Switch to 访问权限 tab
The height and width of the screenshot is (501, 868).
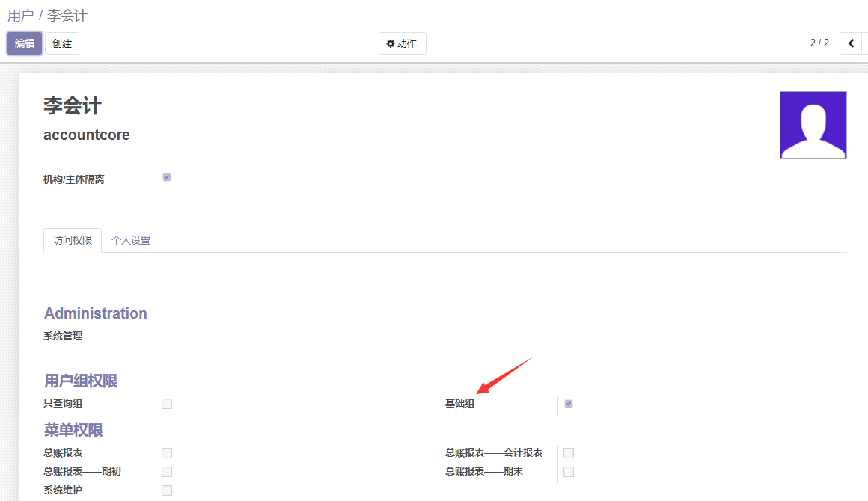[x=73, y=240]
